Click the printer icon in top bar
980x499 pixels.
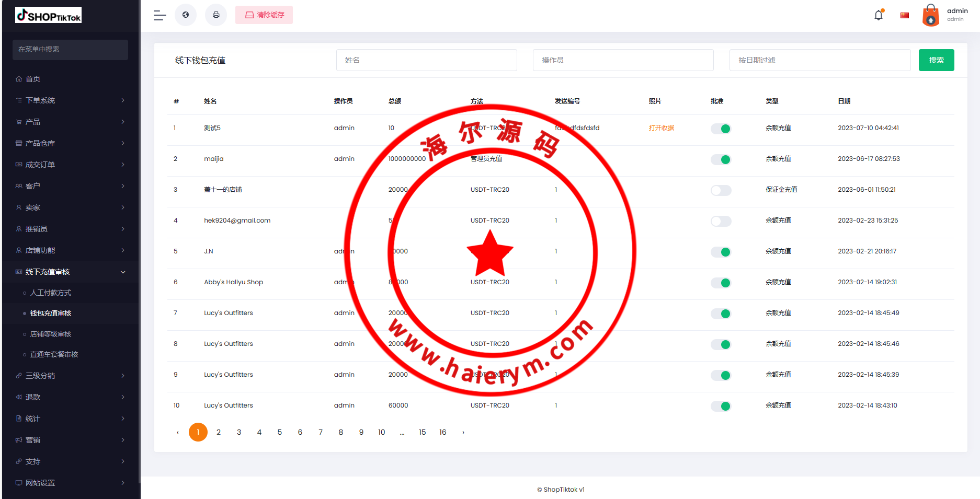click(216, 15)
